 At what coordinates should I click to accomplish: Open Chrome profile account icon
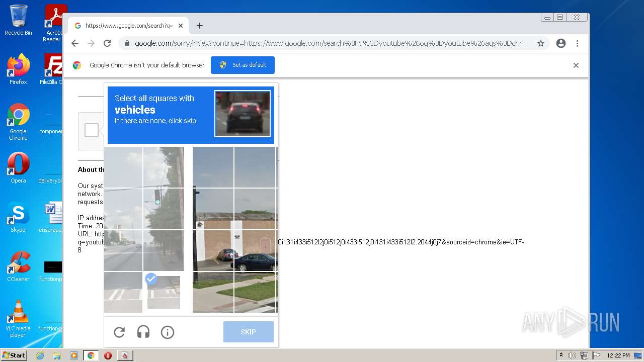point(561,43)
